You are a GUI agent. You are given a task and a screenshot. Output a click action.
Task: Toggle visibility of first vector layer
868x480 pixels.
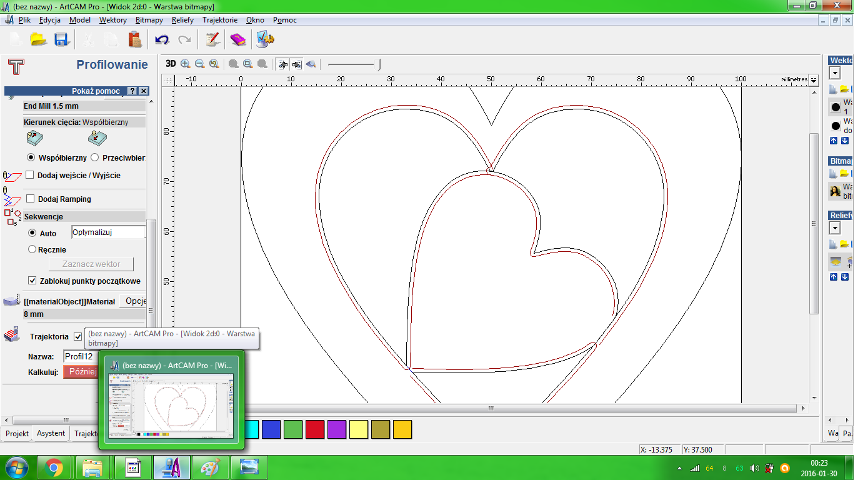point(836,107)
